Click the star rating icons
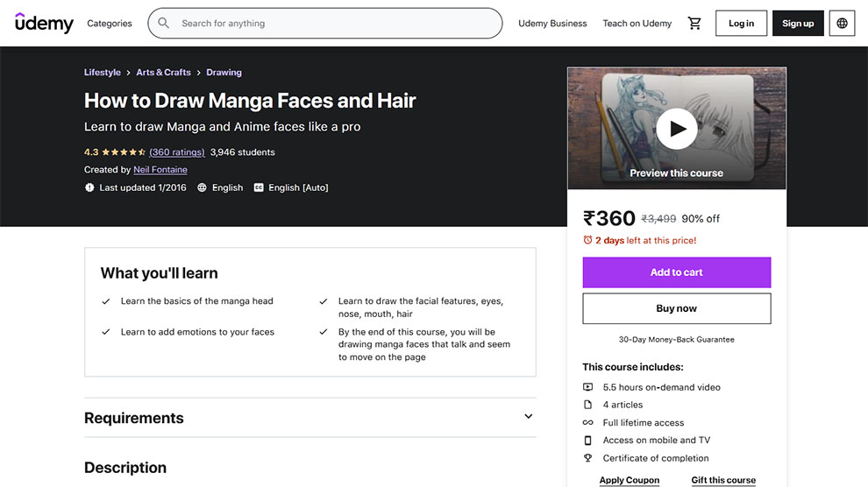Image resolution: width=868 pixels, height=487 pixels. click(x=124, y=152)
